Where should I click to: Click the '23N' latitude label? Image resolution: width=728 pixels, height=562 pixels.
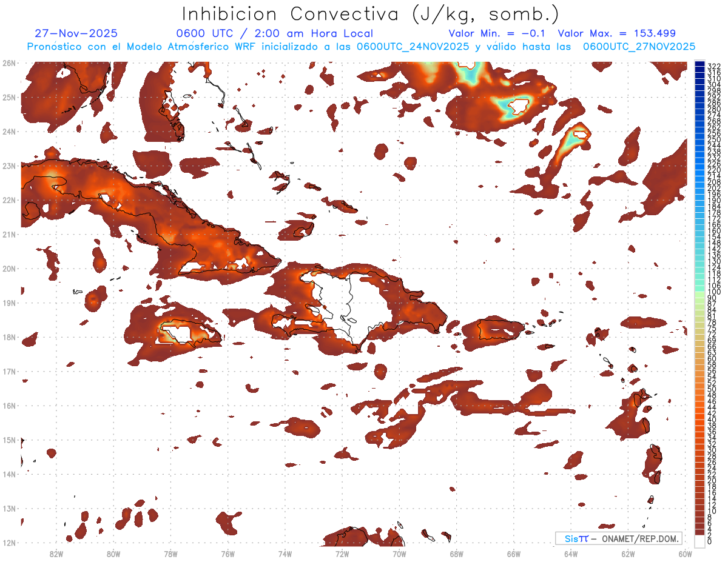coord(8,166)
